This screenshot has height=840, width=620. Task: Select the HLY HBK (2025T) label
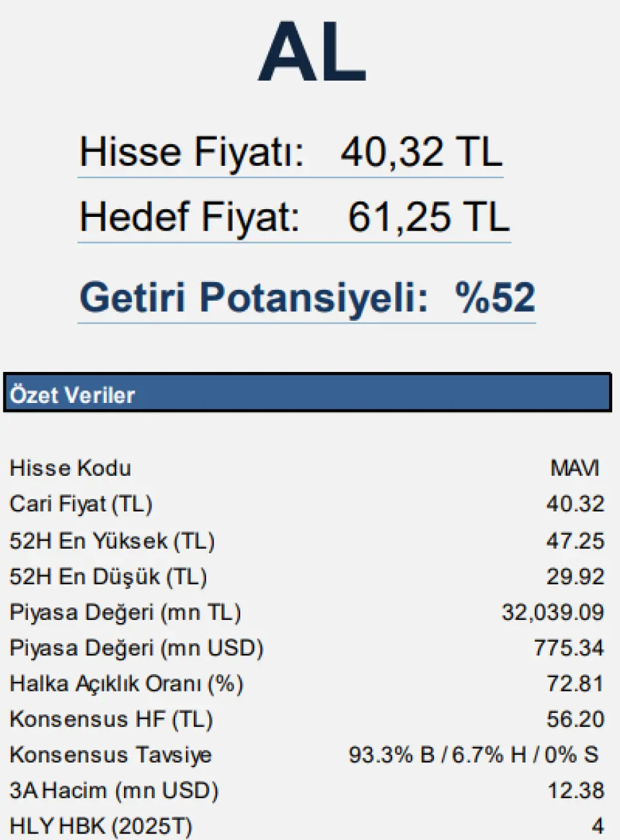click(x=101, y=826)
